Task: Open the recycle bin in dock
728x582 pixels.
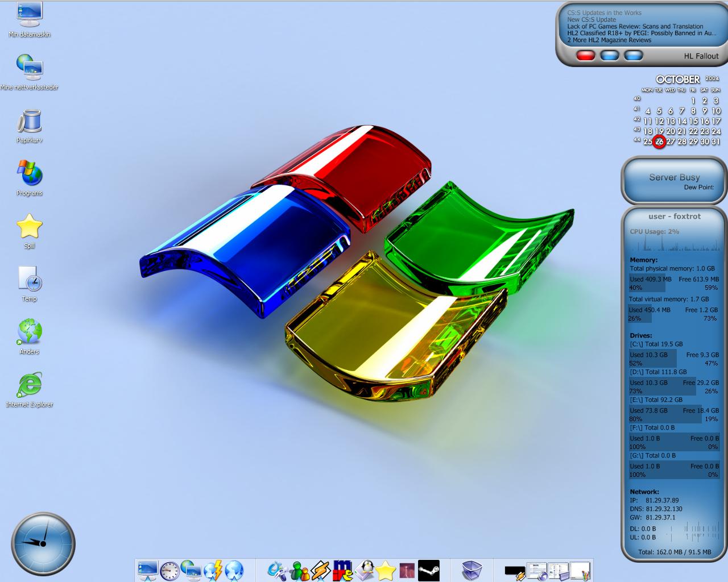Action: pyautogui.click(x=471, y=571)
